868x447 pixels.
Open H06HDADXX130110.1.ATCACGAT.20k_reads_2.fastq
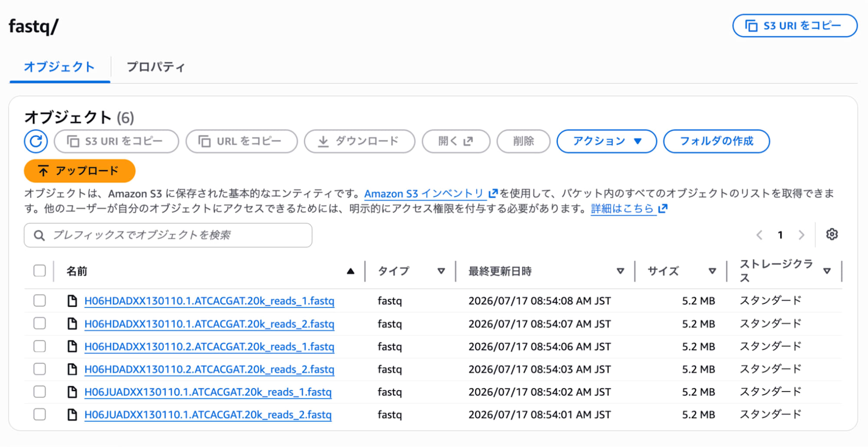tap(209, 324)
